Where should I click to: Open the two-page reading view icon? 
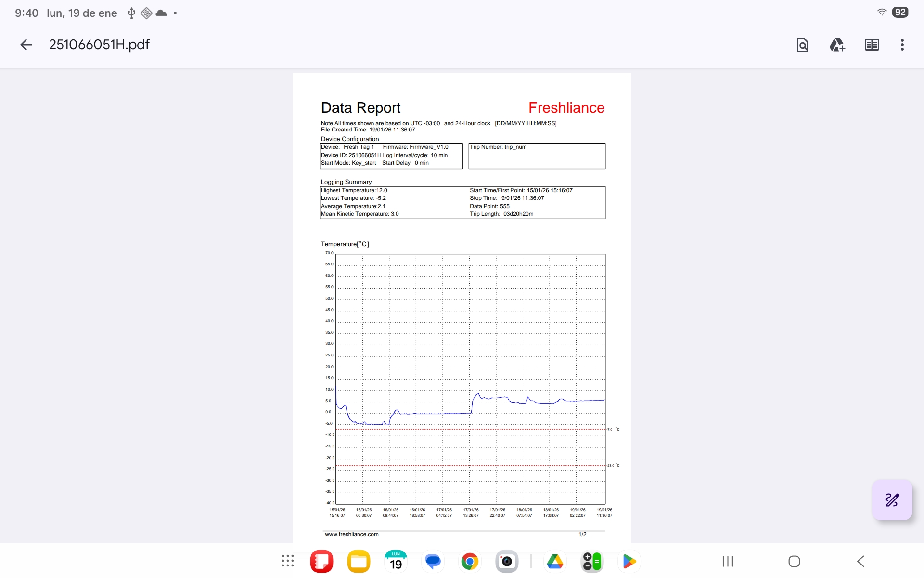(x=872, y=45)
